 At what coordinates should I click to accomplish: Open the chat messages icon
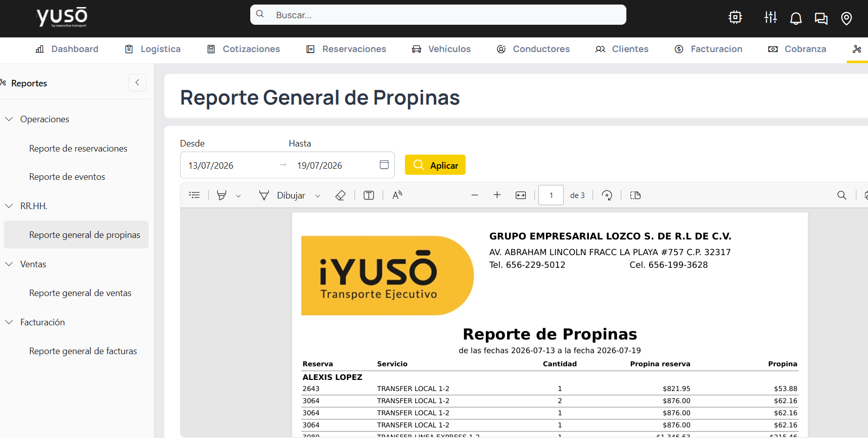pos(821,19)
